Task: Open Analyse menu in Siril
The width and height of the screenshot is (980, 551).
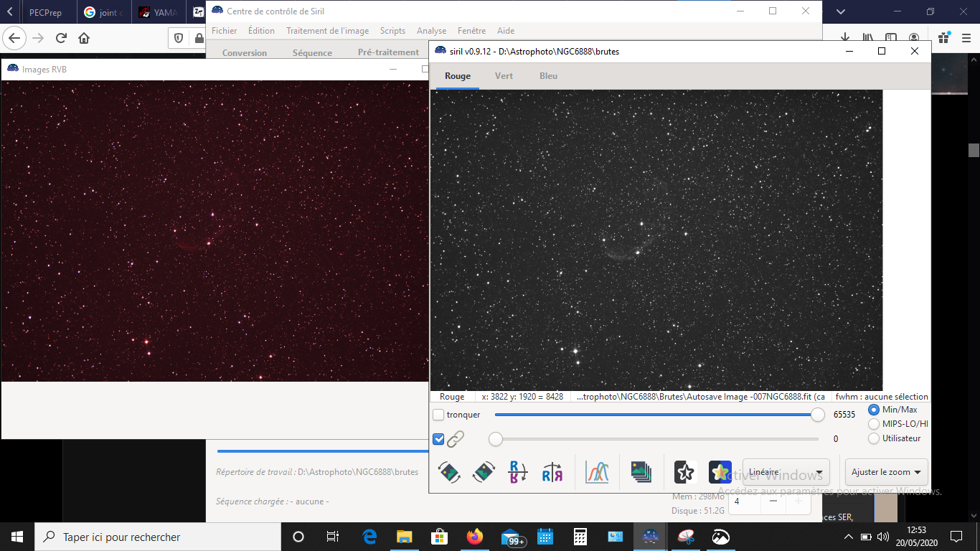Action: tap(431, 31)
